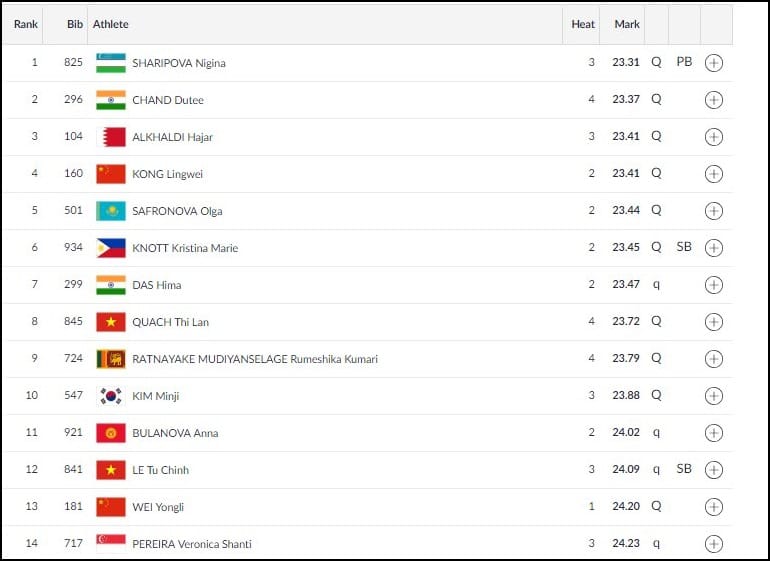This screenshot has width=770, height=561.
Task: Open athlete link PEREIRA Veronica Shanti
Action: [x=192, y=544]
